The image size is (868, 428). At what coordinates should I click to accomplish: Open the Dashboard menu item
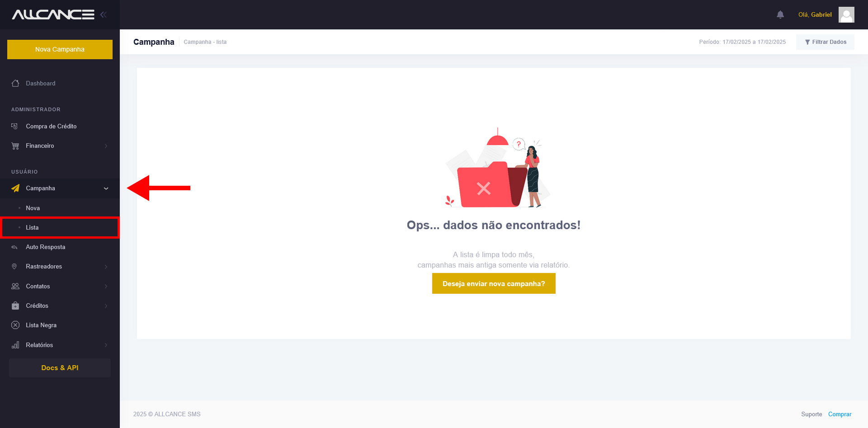coord(60,83)
